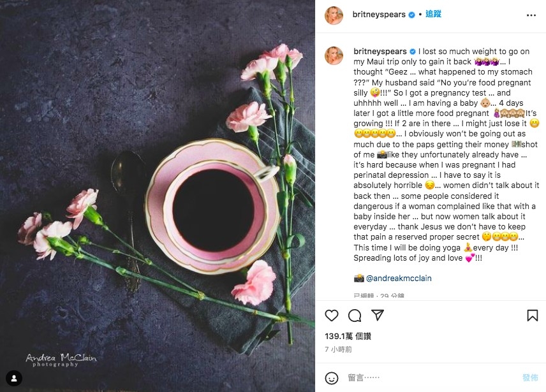Viewport: 546px width, 392px height.
Task: Open comments with the speech bubble icon
Action: point(355,316)
